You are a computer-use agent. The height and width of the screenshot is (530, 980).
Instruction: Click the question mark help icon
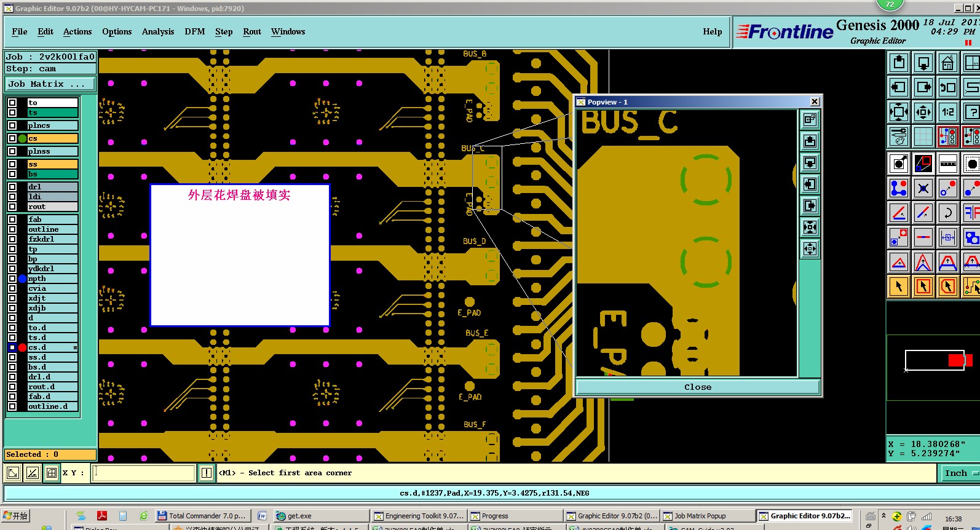(x=971, y=112)
